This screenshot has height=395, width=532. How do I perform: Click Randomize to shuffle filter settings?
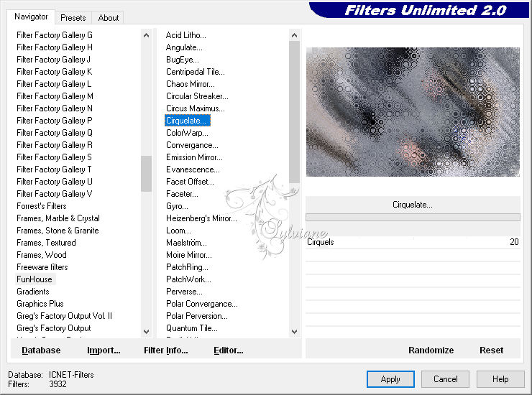(431, 350)
